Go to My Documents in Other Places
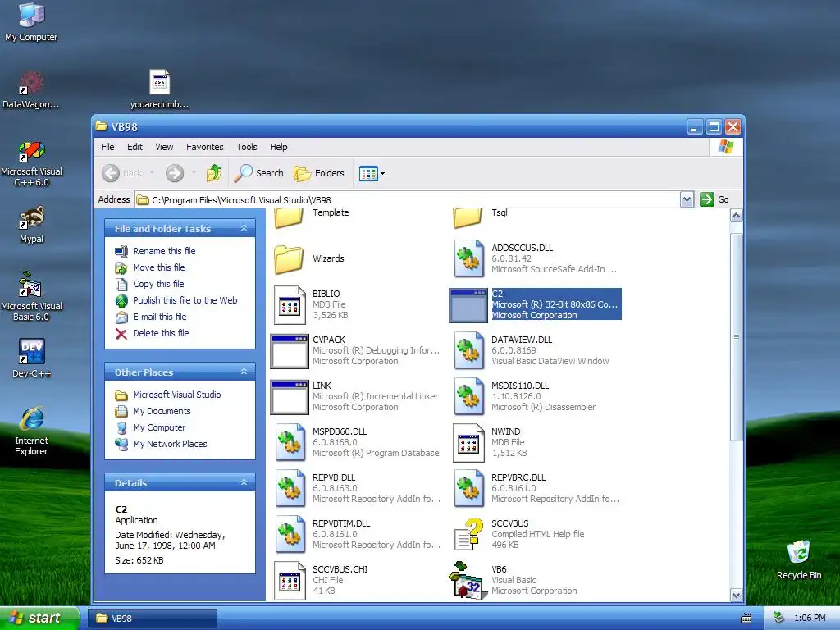Screen dimensions: 840x630 tap(162, 411)
